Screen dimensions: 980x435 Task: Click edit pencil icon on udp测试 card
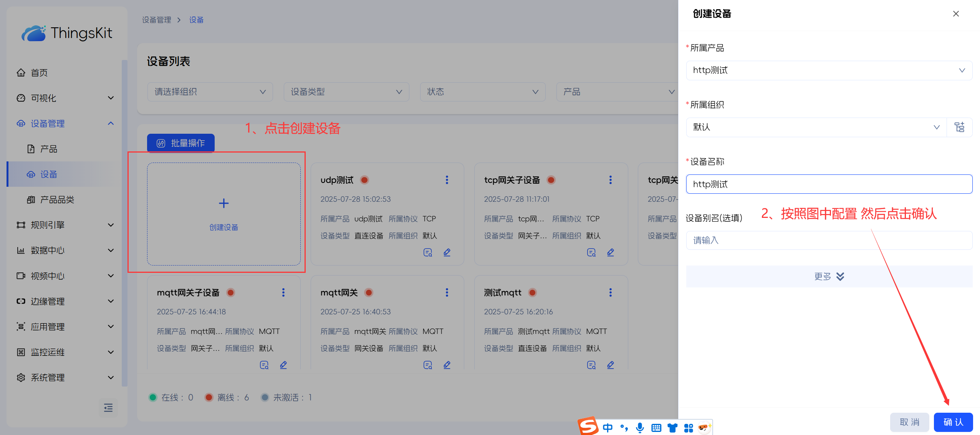[447, 252]
